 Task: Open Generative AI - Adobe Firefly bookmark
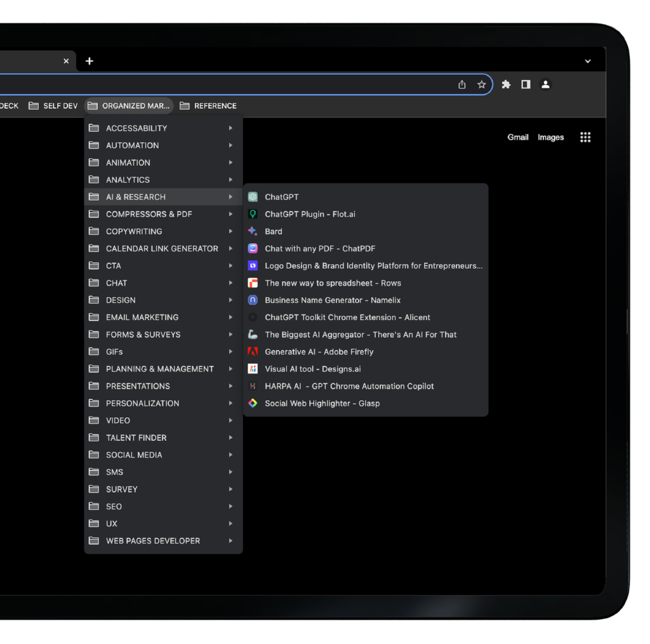365,352
